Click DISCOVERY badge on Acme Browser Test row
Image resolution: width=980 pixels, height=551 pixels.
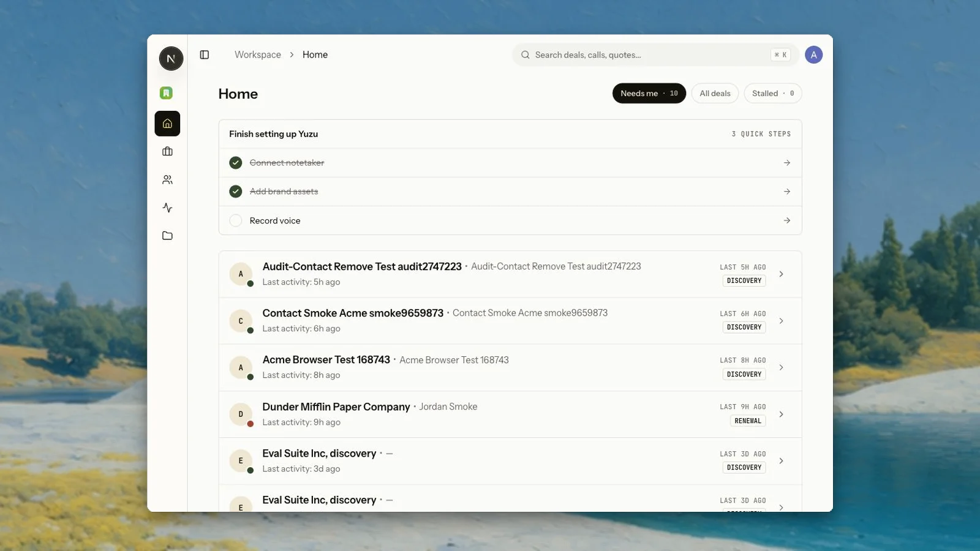point(744,374)
